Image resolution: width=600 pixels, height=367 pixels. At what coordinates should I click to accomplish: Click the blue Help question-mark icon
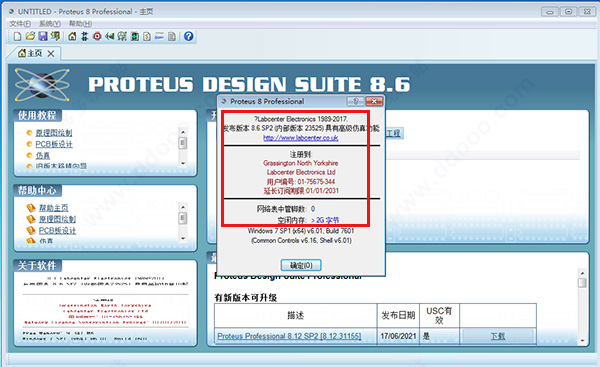188,36
